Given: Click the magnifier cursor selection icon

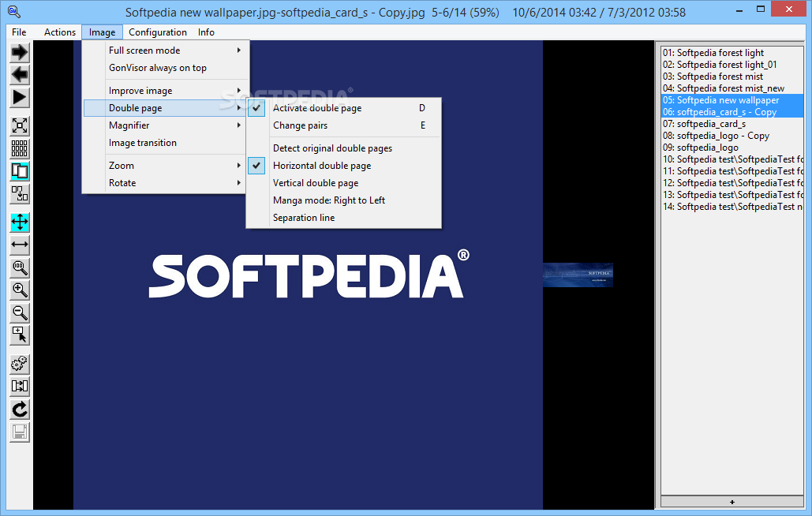Looking at the screenshot, I should point(20,335).
